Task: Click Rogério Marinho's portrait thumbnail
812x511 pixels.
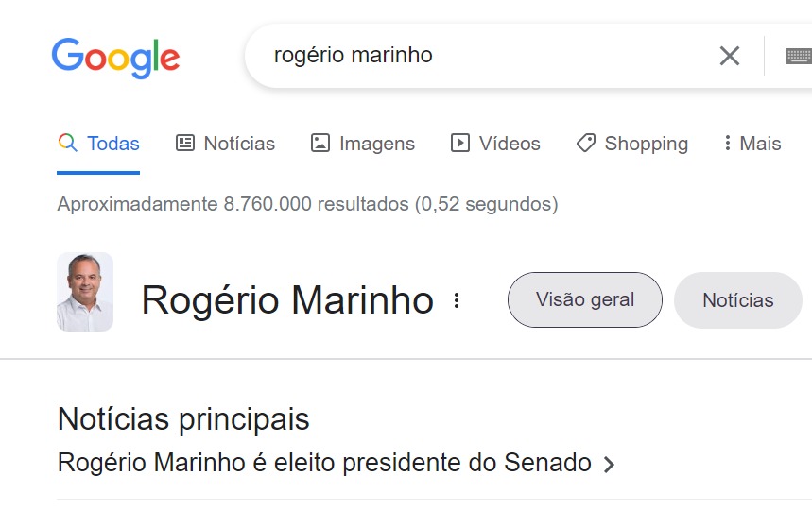Action: point(85,292)
